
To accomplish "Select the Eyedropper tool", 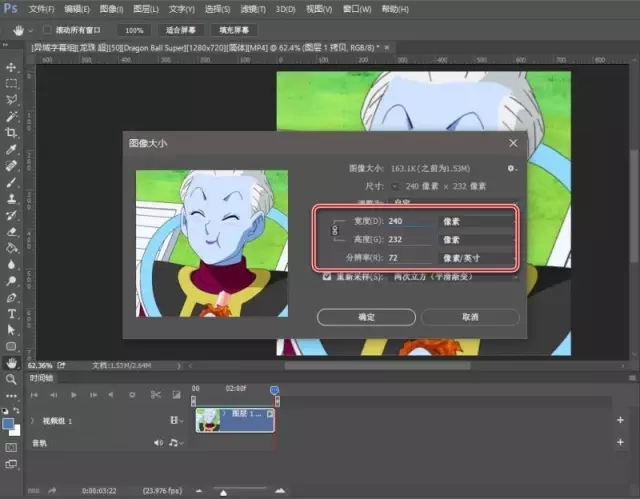I will pyautogui.click(x=11, y=149).
